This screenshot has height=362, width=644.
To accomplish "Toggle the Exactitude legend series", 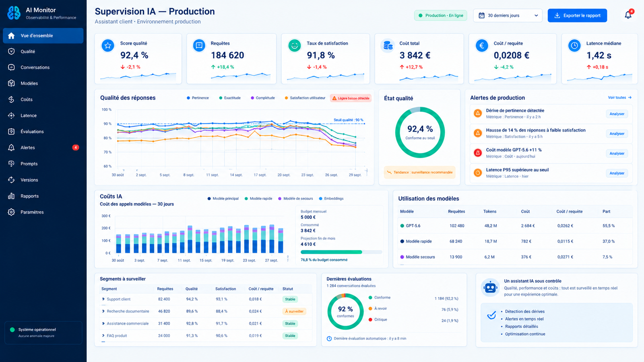I will tap(230, 98).
